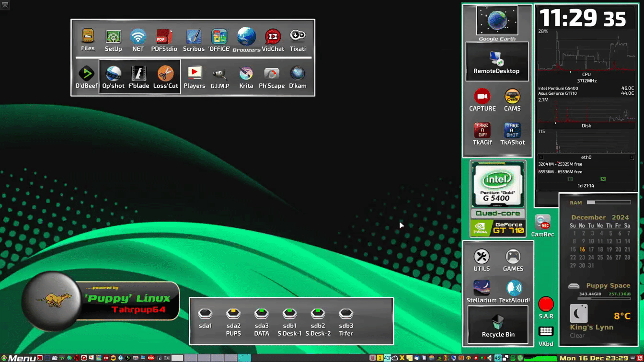Launch TextAloud! speech app
644x362 pixels.
tap(514, 292)
